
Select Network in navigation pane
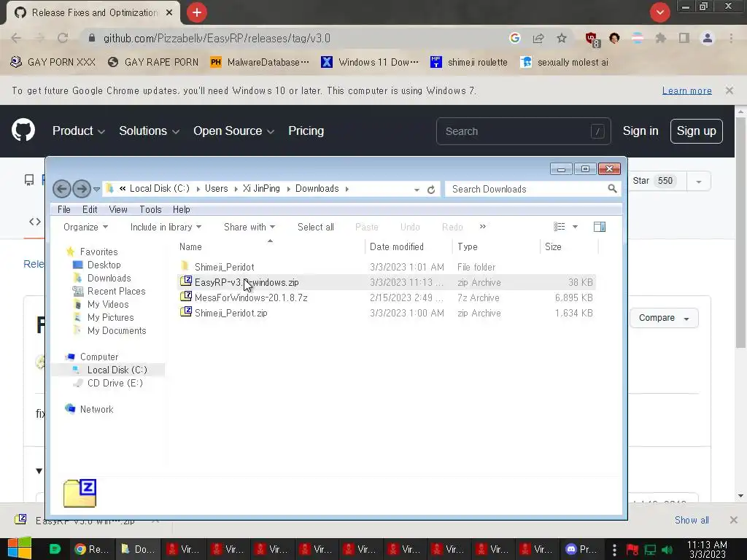(96, 410)
